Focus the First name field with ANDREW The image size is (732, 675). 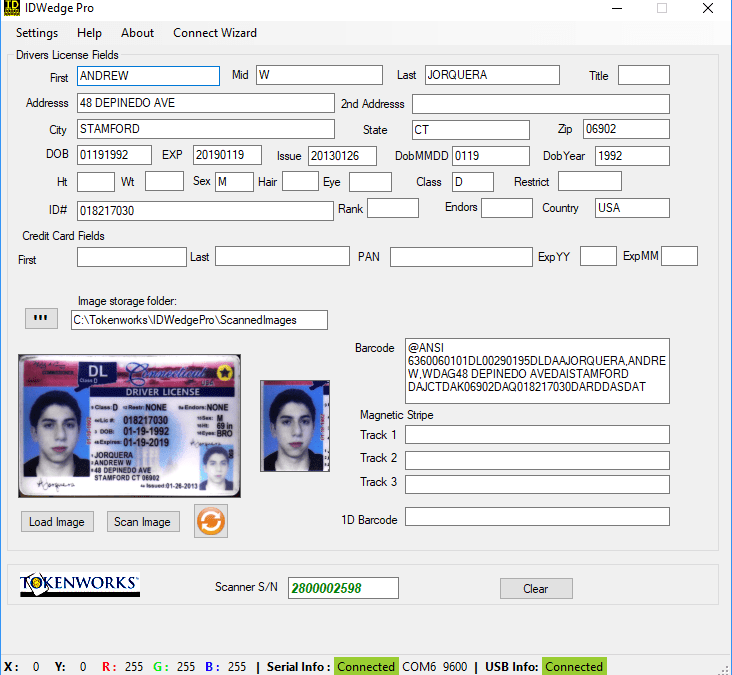(148, 76)
